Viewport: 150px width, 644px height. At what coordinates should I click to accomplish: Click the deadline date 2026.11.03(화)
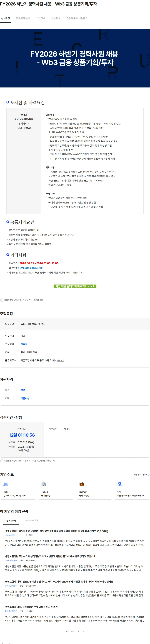pyautogui.click(x=26, y=446)
